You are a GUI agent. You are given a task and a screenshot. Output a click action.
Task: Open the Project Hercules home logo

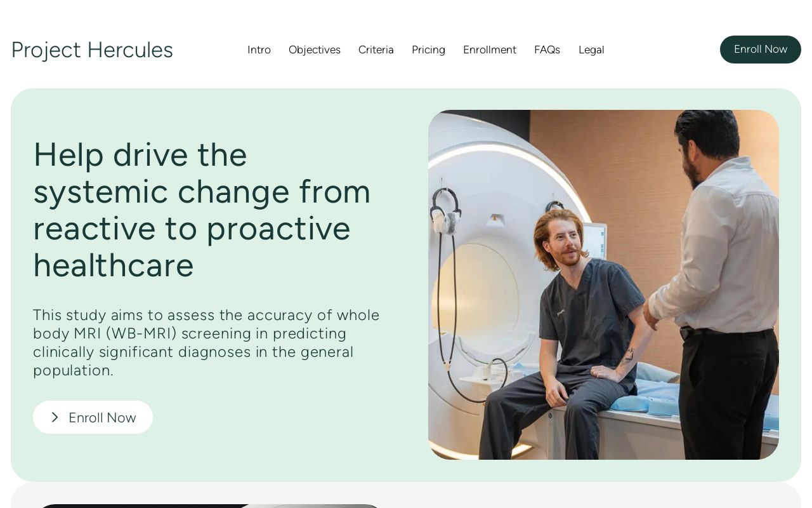click(x=92, y=50)
